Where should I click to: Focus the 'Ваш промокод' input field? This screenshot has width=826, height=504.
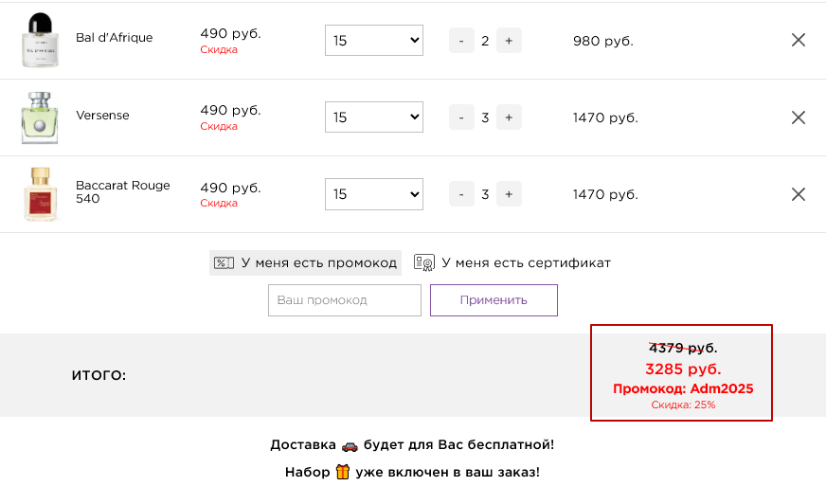coord(345,300)
